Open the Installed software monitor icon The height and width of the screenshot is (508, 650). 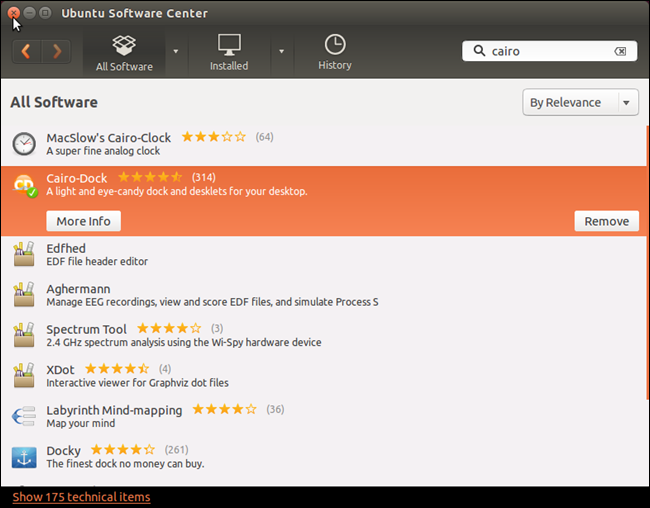[229, 45]
